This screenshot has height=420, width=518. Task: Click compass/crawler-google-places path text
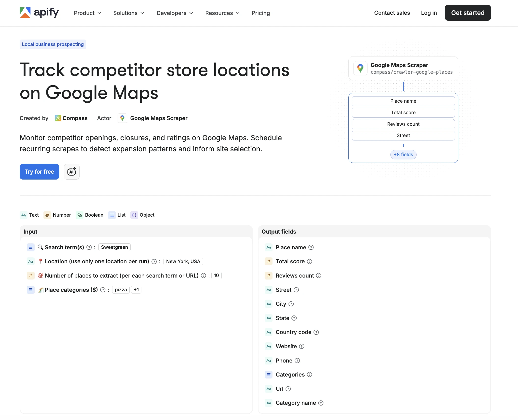pos(411,72)
